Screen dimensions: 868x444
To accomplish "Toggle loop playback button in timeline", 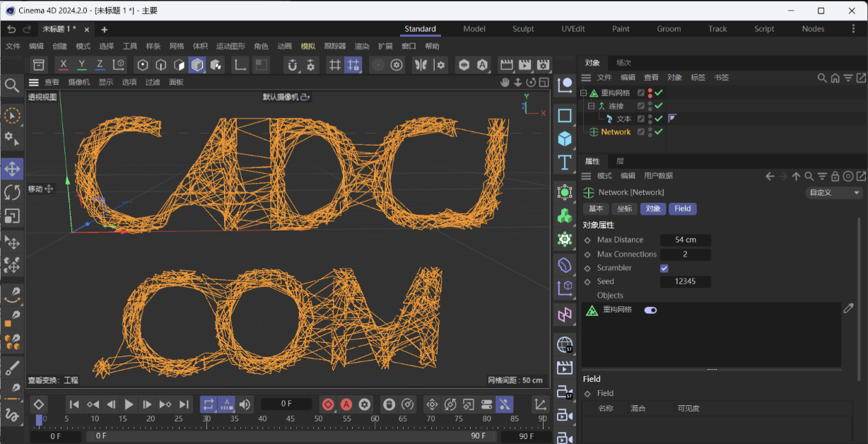I will [209, 404].
